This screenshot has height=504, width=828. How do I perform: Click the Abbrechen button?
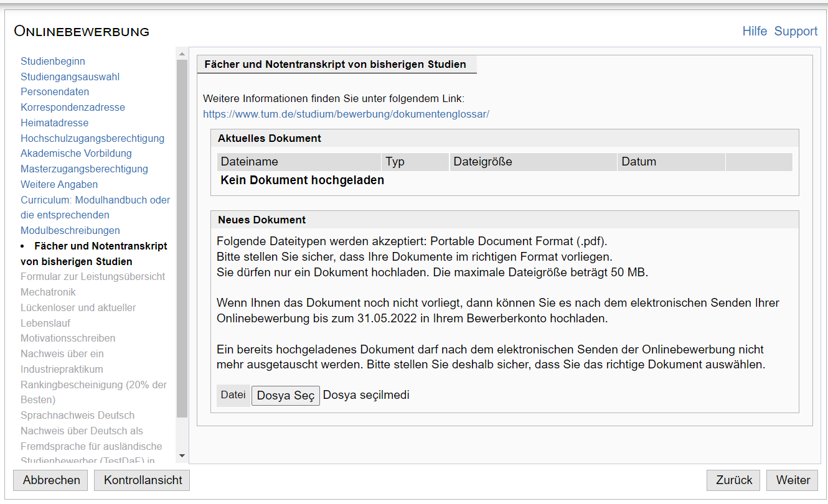click(x=51, y=480)
